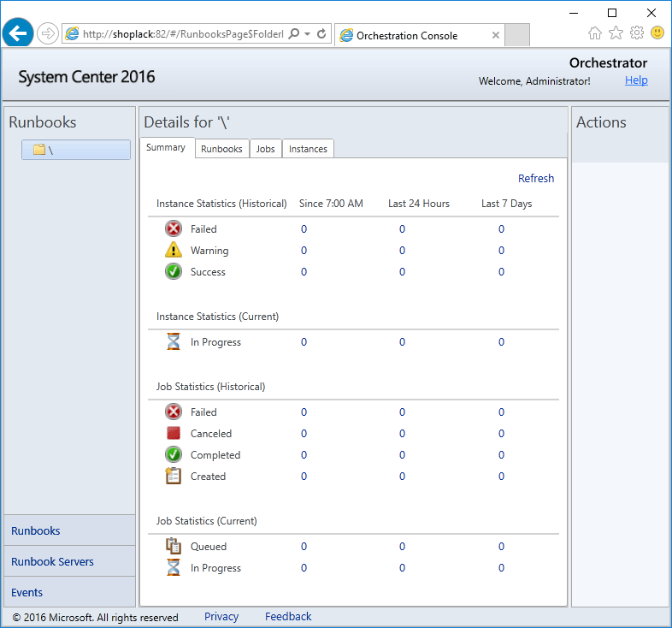Click the Warning yellow triangle icon
This screenshot has width=672, height=628.
174,250
